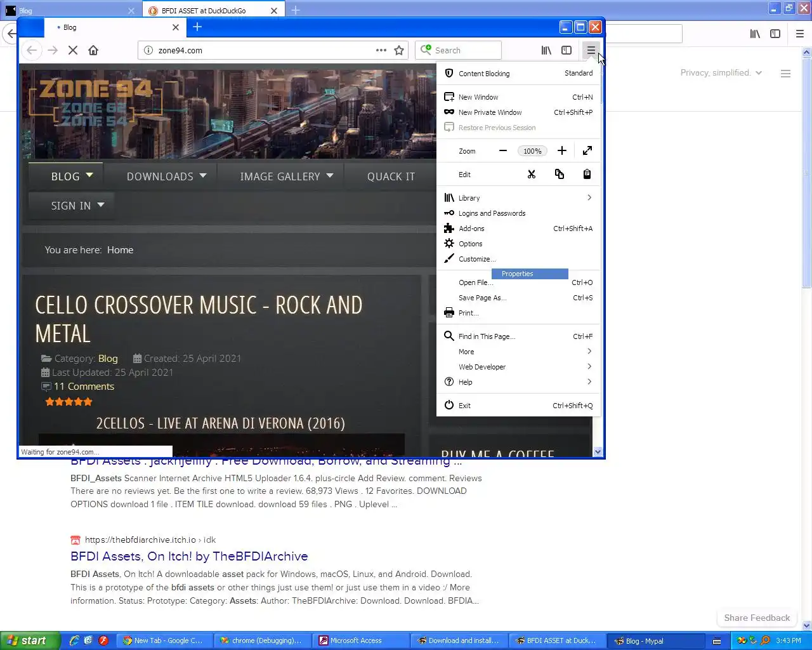Open a new tab in the background browser
The image size is (812, 650).
click(x=296, y=10)
